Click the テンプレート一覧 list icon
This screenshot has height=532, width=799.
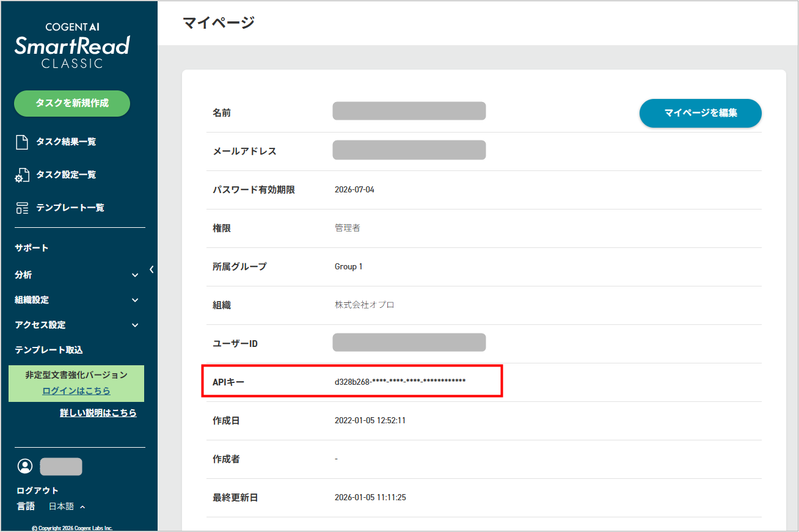click(23, 207)
